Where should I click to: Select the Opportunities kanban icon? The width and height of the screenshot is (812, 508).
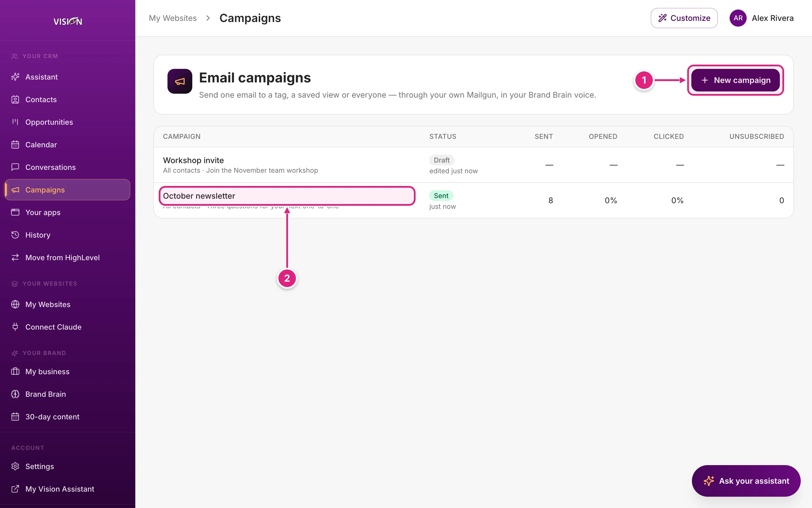point(15,122)
